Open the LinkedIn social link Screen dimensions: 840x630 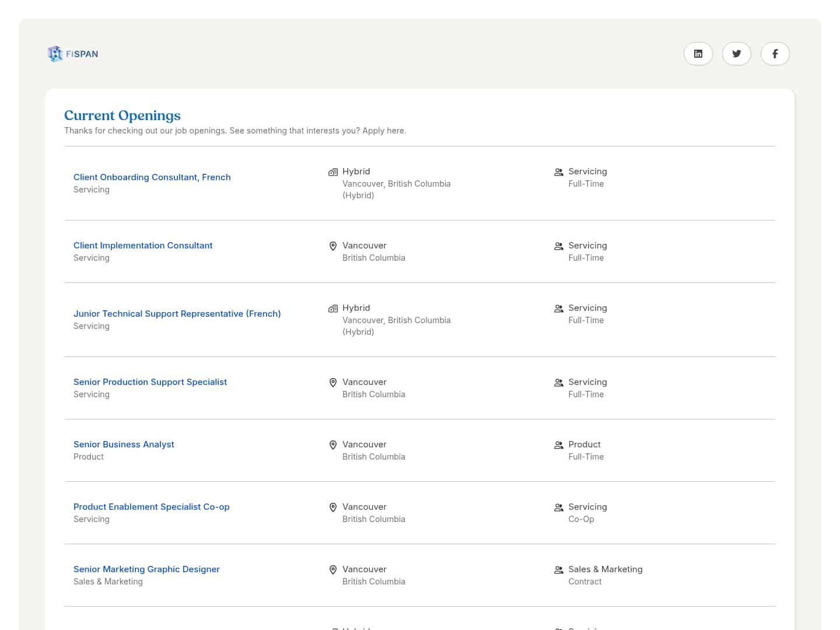click(698, 54)
